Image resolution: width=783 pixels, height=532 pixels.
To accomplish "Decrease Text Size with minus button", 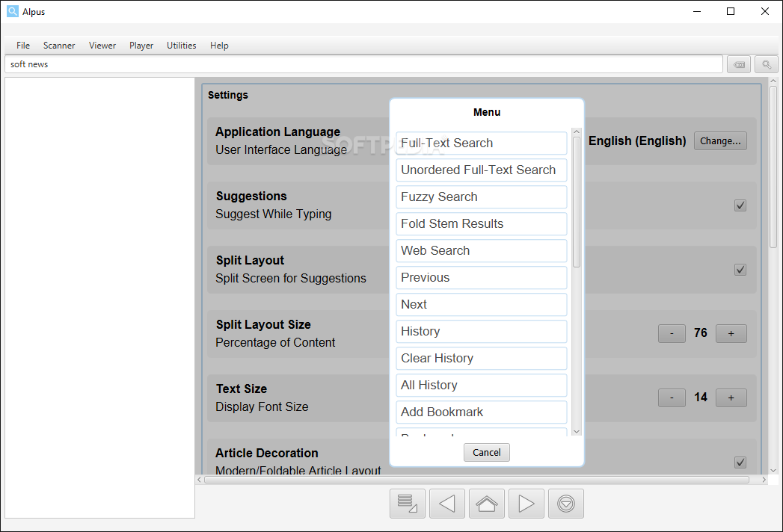I will 672,398.
